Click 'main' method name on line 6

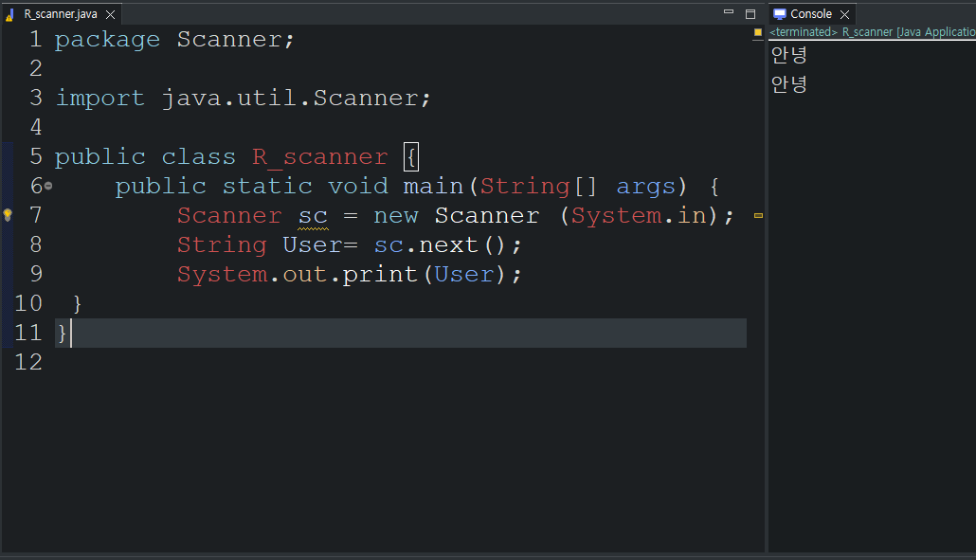pyautogui.click(x=433, y=186)
